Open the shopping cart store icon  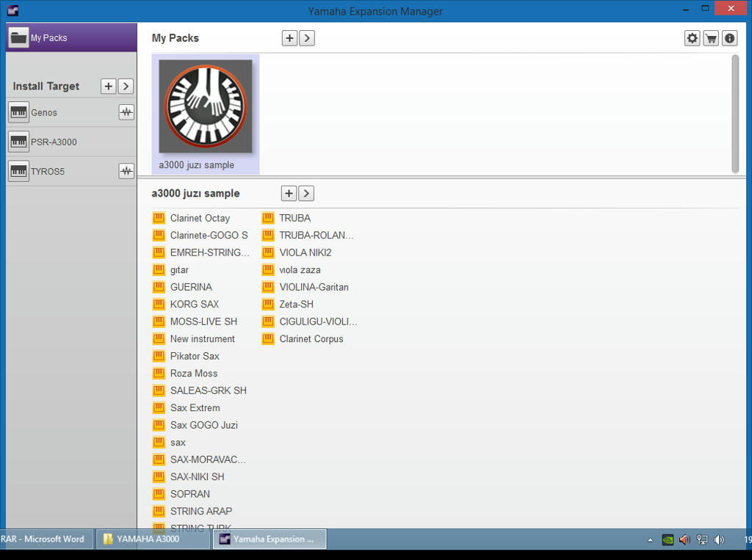pos(711,38)
